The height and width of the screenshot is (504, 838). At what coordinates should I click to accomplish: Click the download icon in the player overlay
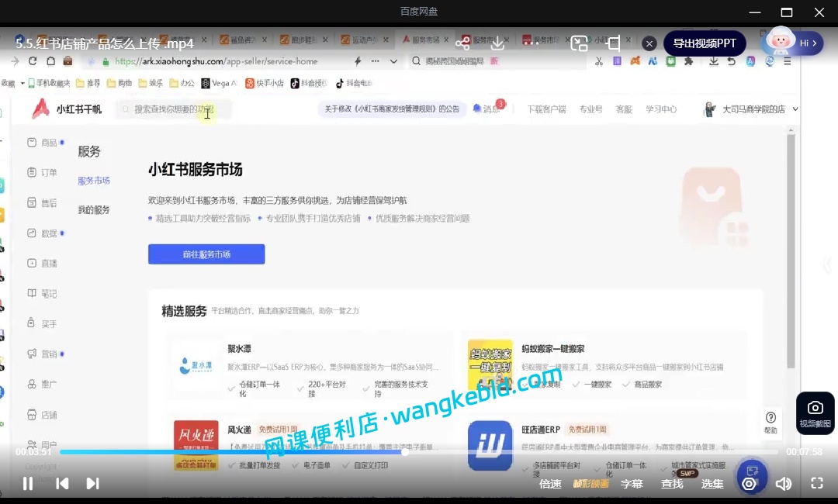497,43
